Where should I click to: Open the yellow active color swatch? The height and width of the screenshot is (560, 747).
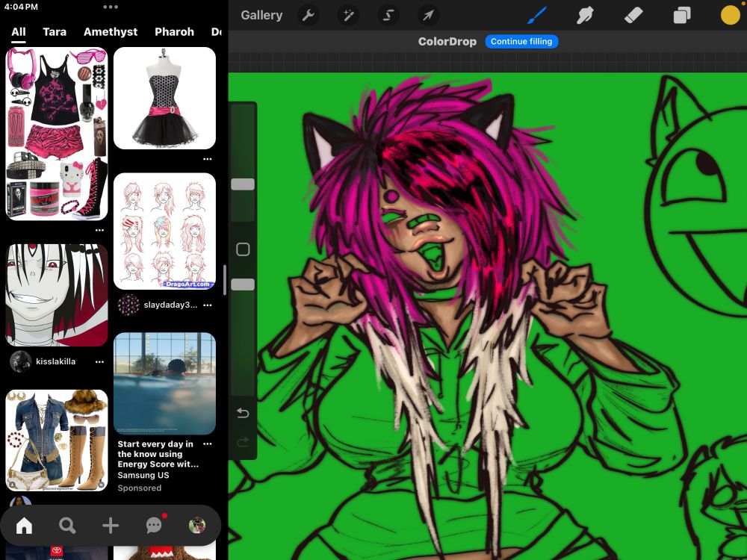730,15
